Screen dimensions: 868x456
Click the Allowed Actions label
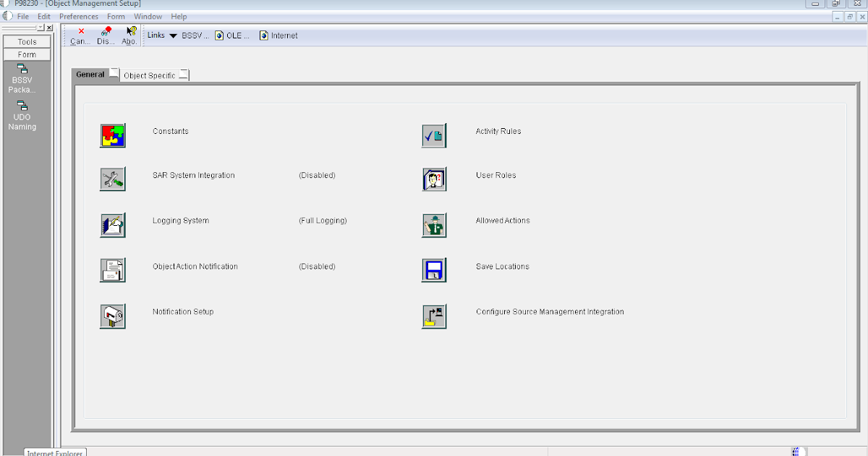503,220
